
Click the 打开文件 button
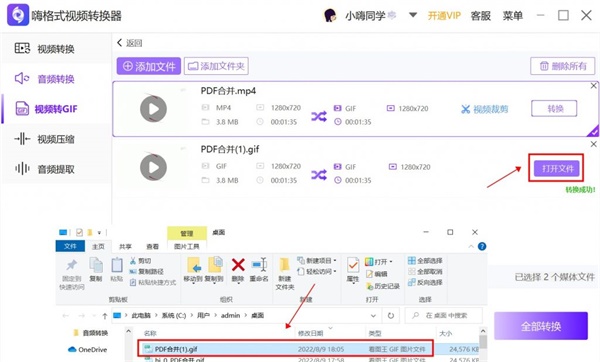coord(557,168)
